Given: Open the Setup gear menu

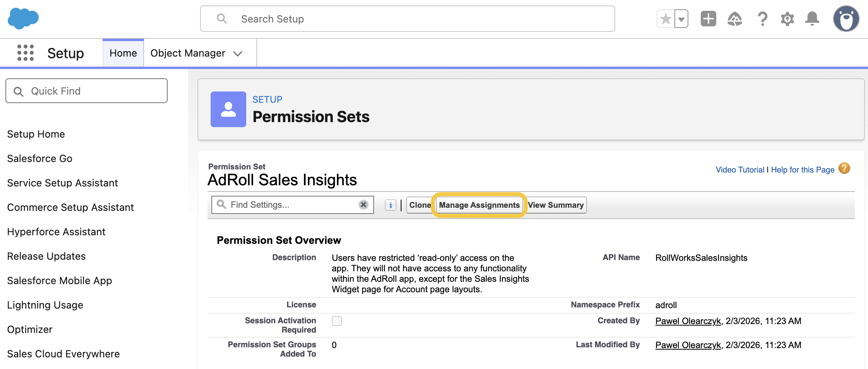Looking at the screenshot, I should click(787, 19).
